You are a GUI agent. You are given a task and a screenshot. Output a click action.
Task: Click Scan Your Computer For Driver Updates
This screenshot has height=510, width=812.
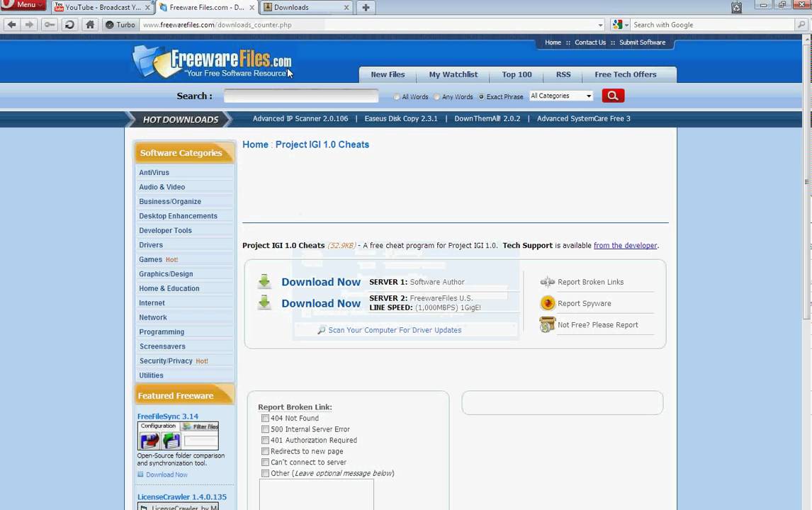click(x=395, y=330)
